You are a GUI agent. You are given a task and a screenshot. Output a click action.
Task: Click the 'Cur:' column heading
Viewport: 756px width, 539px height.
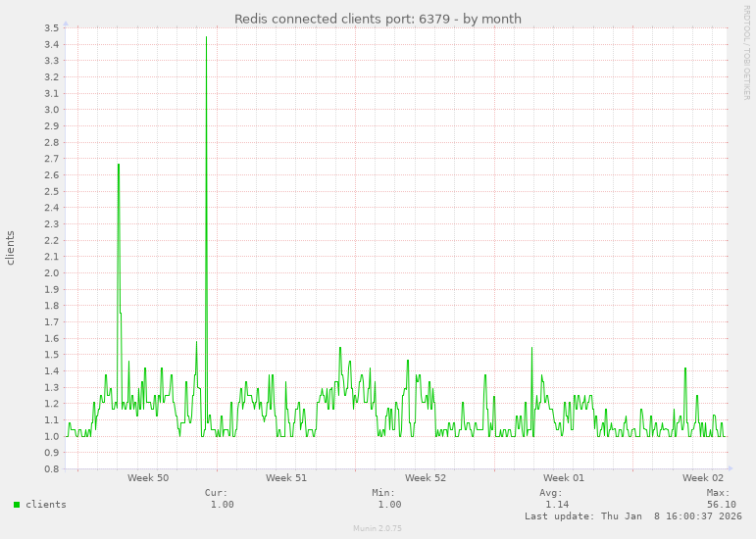click(x=216, y=493)
